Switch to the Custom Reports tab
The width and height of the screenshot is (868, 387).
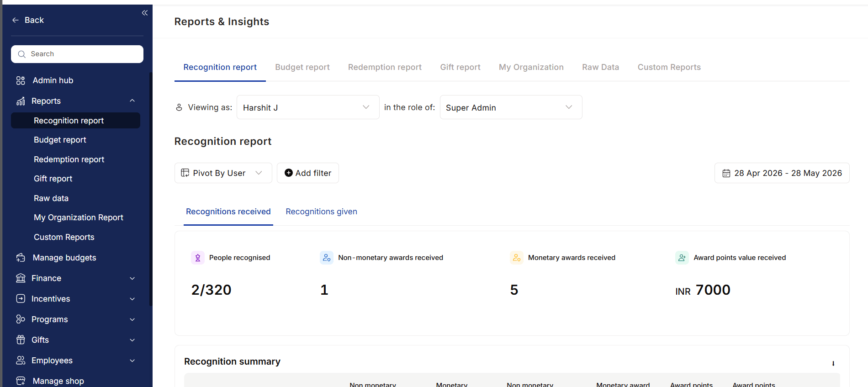(x=669, y=67)
